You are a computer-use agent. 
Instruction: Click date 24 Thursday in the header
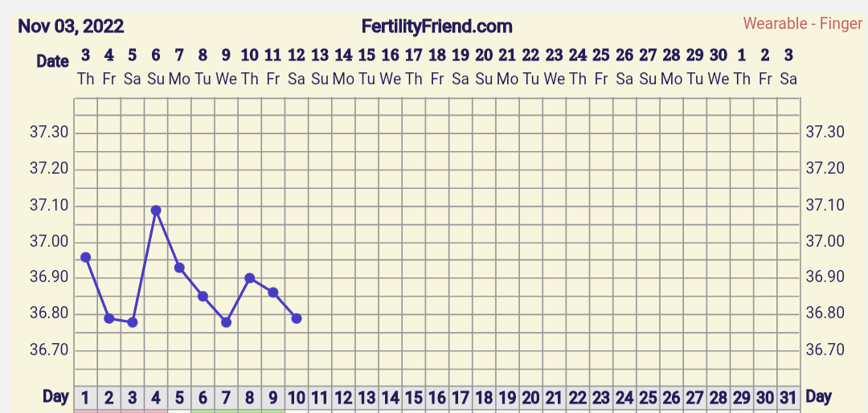(577, 67)
